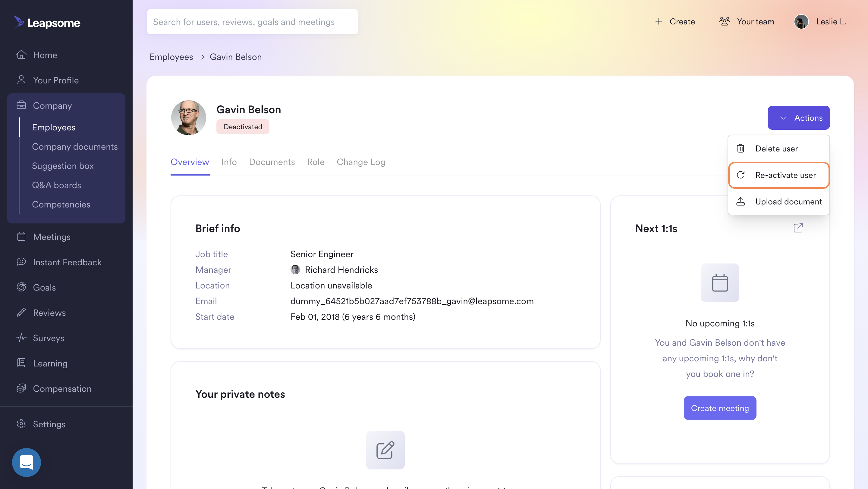This screenshot has width=868, height=489.
Task: View the Change Log tab
Action: [361, 162]
